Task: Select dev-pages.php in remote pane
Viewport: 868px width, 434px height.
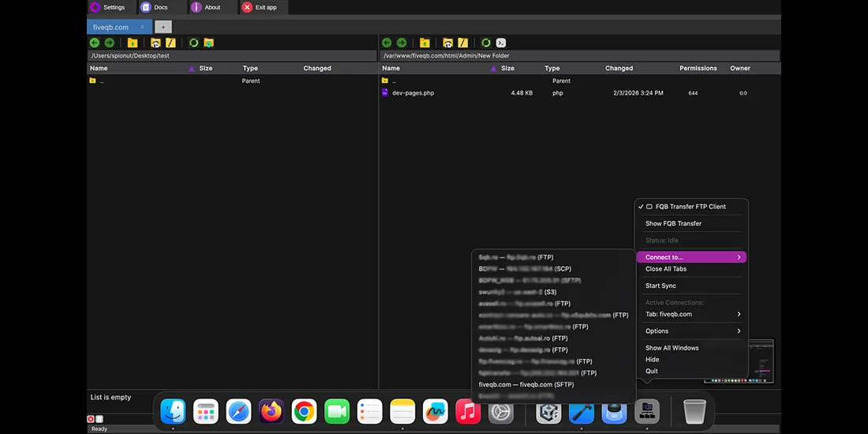Action: tap(413, 93)
